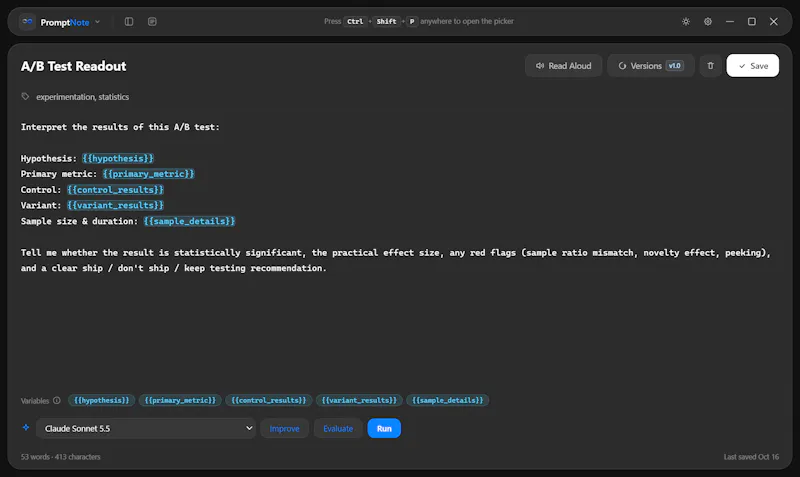Click the PromptNote logo icon
Viewport: 800px width, 477px height.
pos(27,21)
